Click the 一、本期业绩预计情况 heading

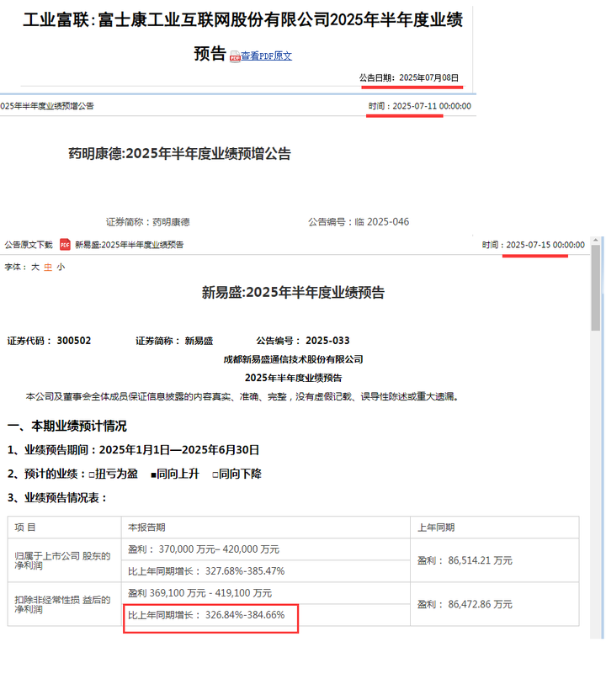coord(67,426)
